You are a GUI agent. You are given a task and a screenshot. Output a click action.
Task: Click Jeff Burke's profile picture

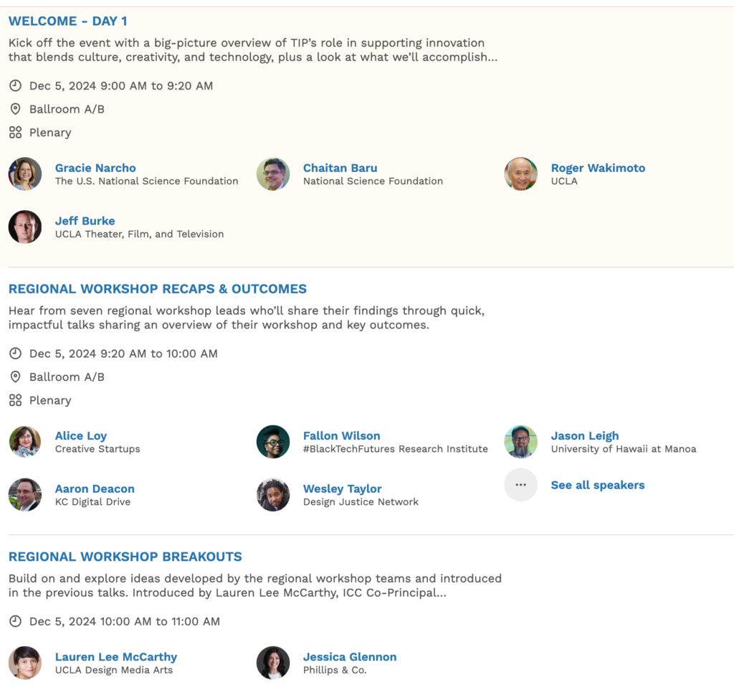pos(25,227)
